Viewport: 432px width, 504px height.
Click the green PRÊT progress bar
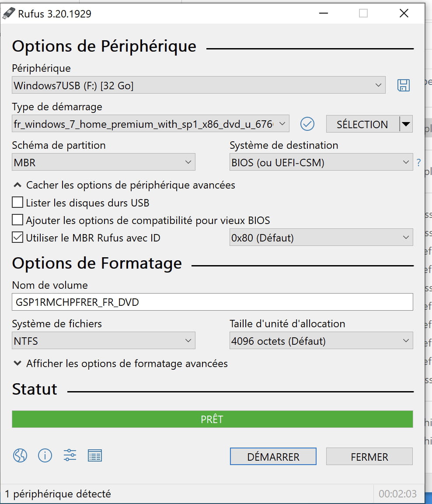212,419
